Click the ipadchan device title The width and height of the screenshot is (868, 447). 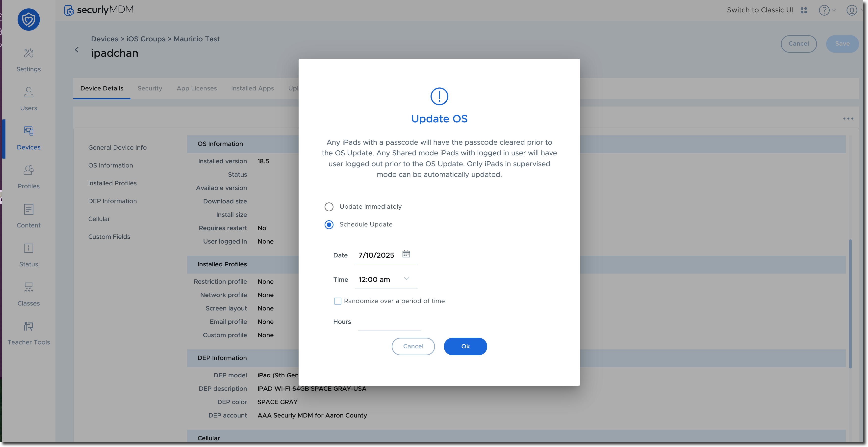(115, 53)
